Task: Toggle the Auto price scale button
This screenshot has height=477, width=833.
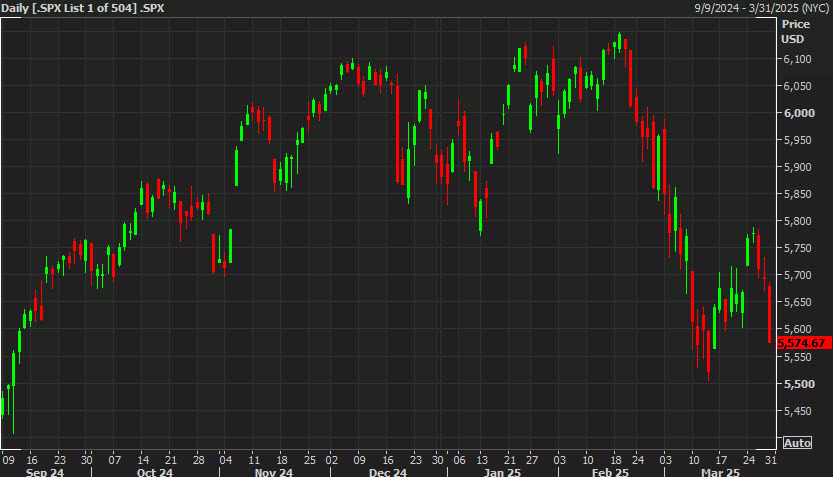Action: coord(797,442)
